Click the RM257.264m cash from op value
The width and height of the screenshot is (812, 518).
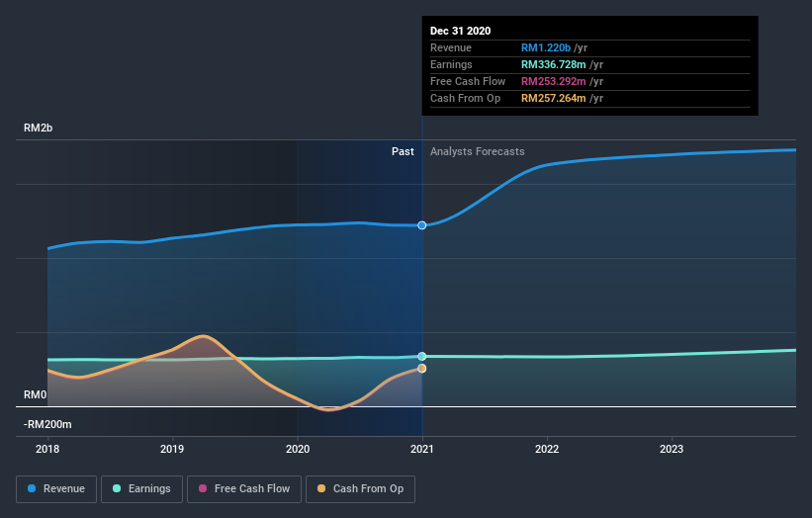[554, 98]
